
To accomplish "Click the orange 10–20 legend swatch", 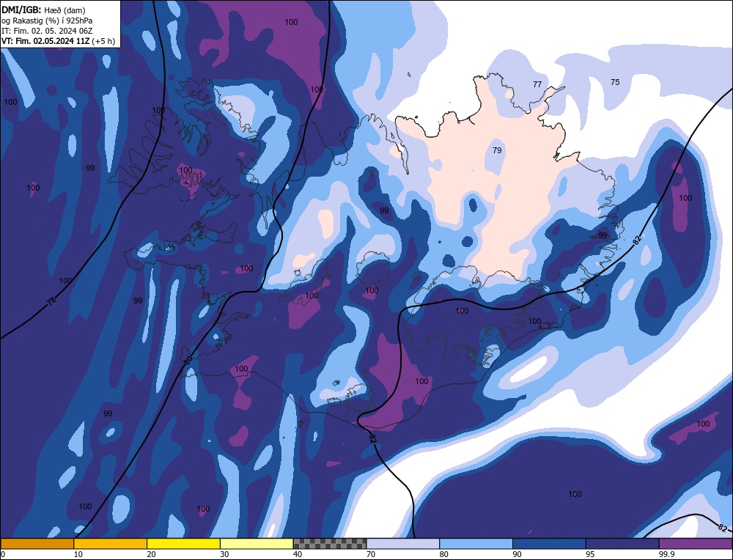I will click(x=111, y=544).
